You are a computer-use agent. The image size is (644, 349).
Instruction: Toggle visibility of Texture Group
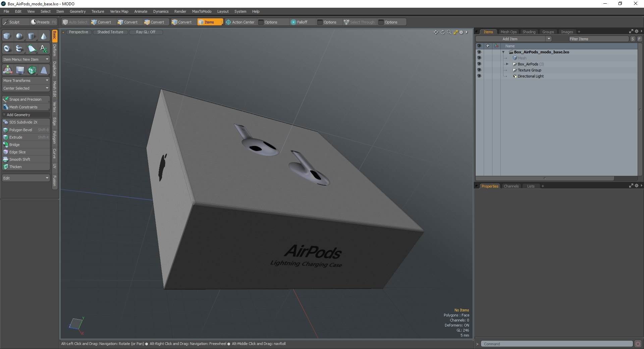point(479,70)
